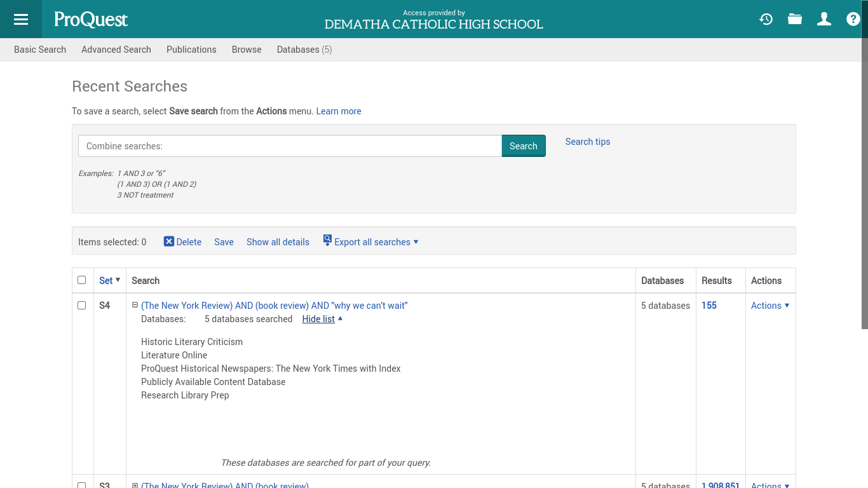Open the Publications tab
Image resolution: width=868 pixels, height=488 pixels.
[191, 50]
